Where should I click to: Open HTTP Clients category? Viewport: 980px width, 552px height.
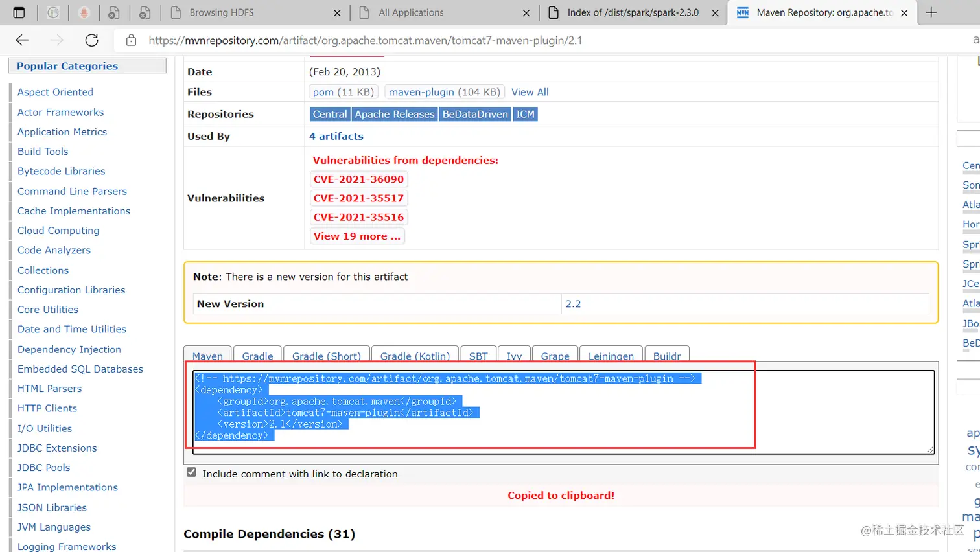47,408
